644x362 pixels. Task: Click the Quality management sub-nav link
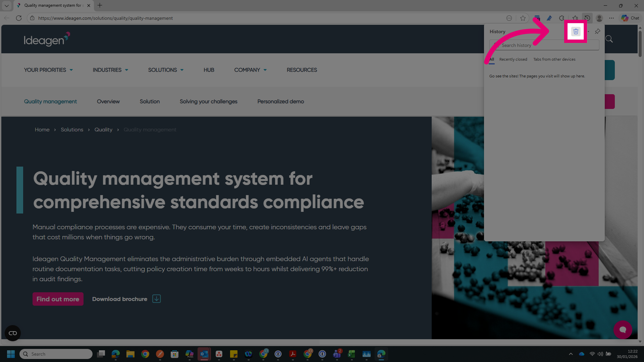point(50,101)
